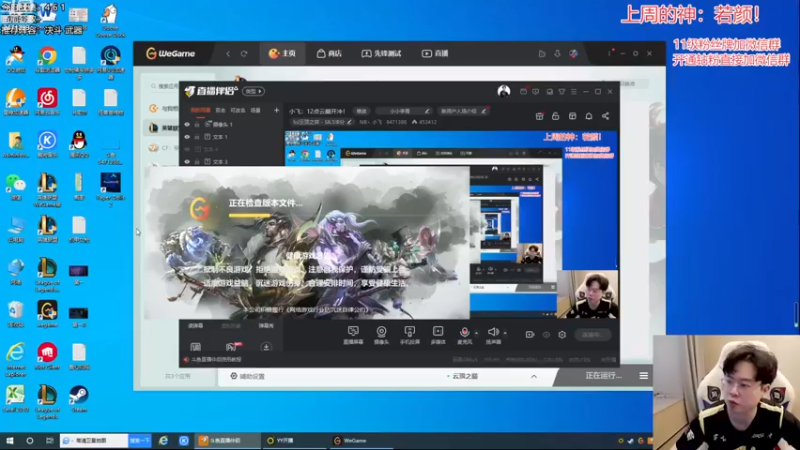800x450 pixels.
Task: Mute the 麦克风 microphone
Action: (464, 335)
